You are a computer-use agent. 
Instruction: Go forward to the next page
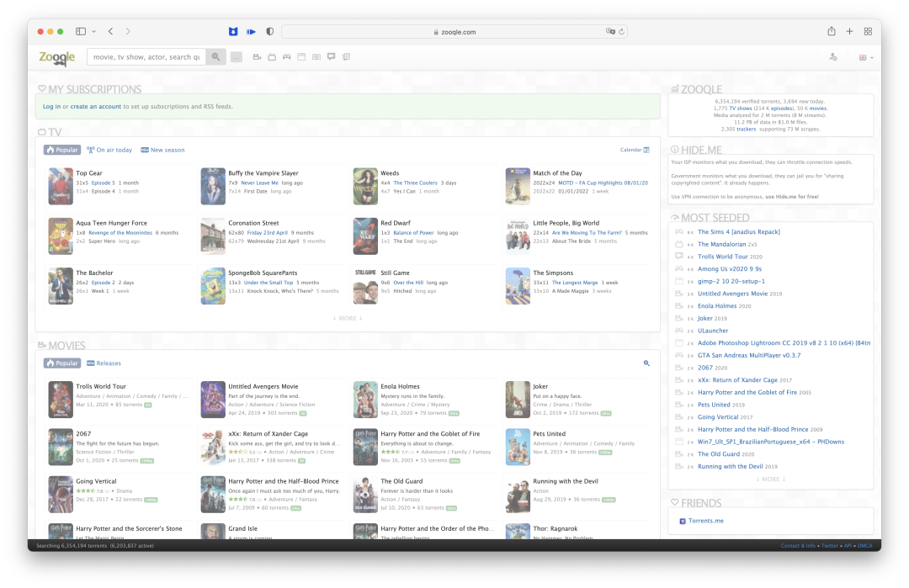(128, 31)
